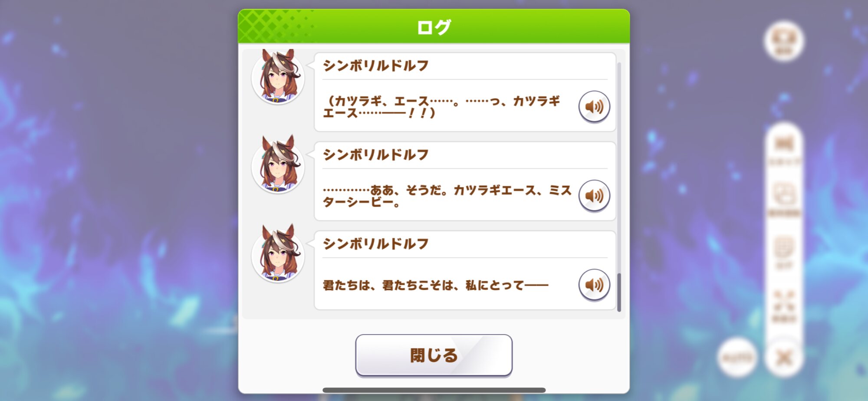The image size is (868, 401).
Task: Click the 君たちは、君たちこそは dialogue text
Action: pos(436,285)
